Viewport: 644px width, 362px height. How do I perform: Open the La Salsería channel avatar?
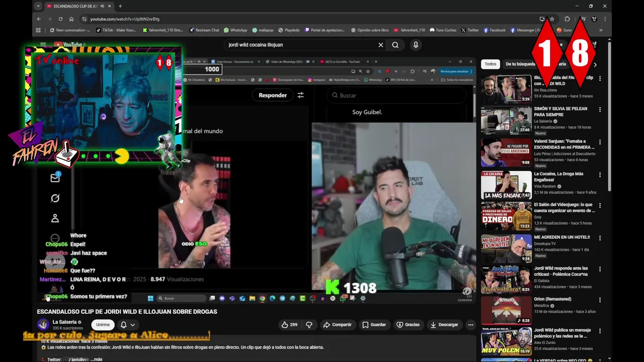tap(43, 324)
